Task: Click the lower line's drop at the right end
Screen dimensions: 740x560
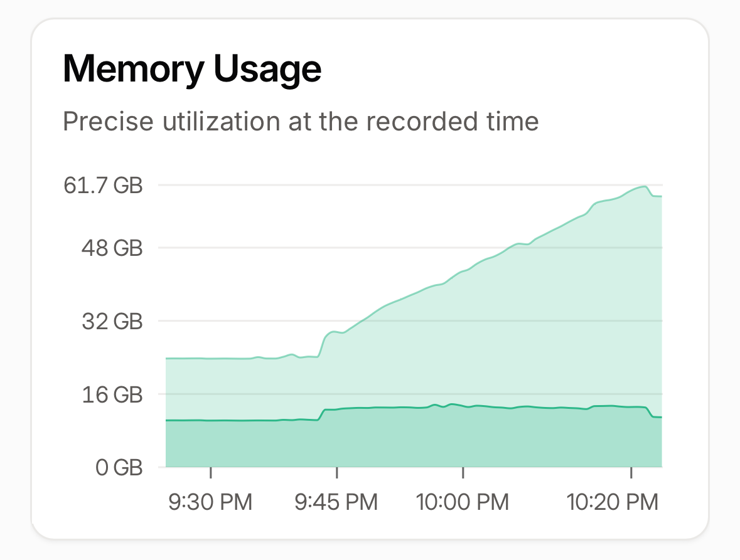Action: pyautogui.click(x=650, y=412)
